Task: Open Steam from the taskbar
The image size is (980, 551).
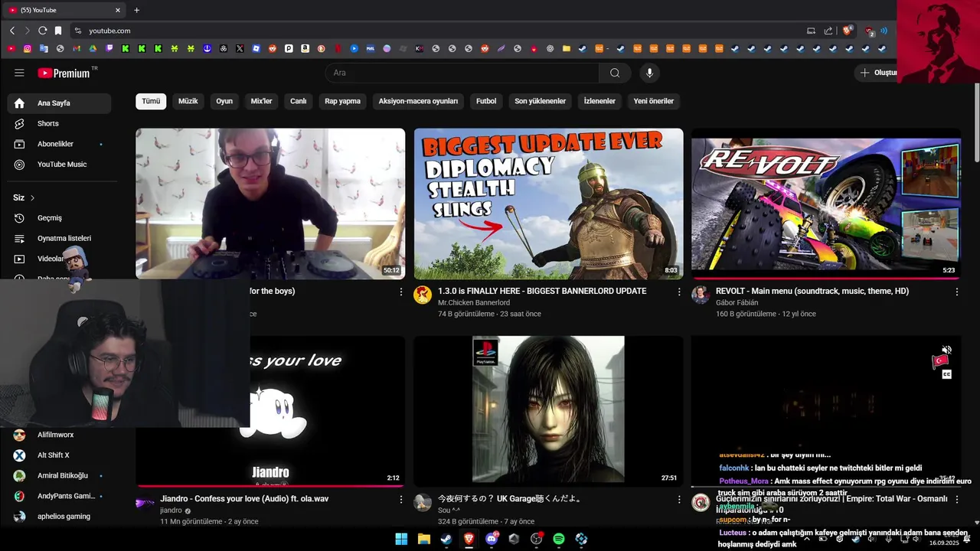Action: pos(446,539)
